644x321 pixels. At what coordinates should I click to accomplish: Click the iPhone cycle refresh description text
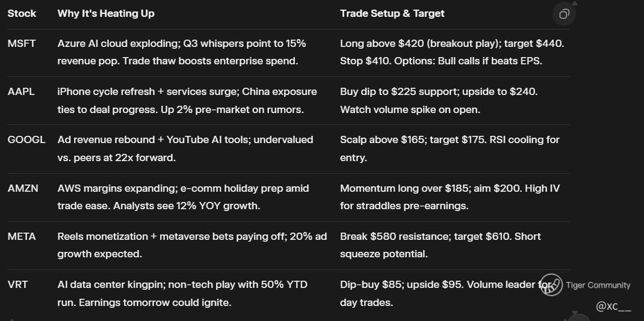pos(187,100)
